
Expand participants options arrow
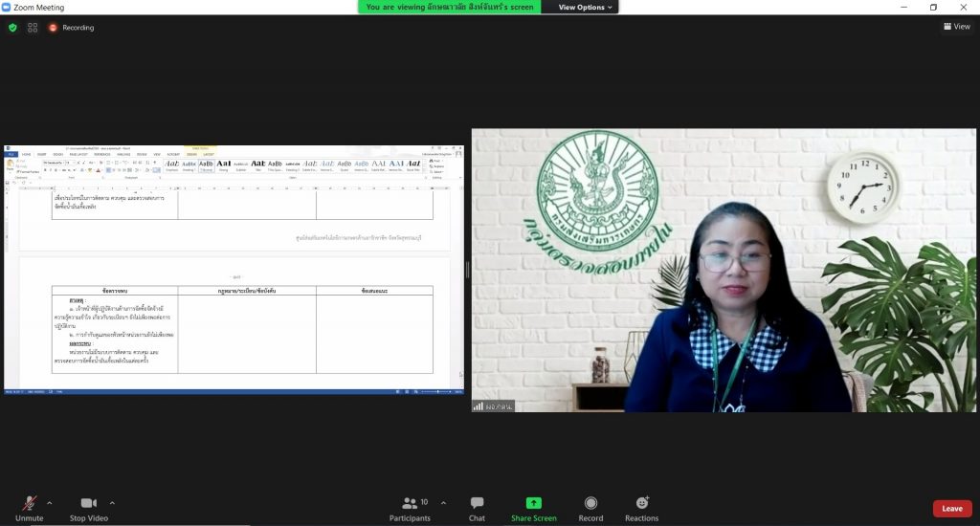tap(438, 502)
